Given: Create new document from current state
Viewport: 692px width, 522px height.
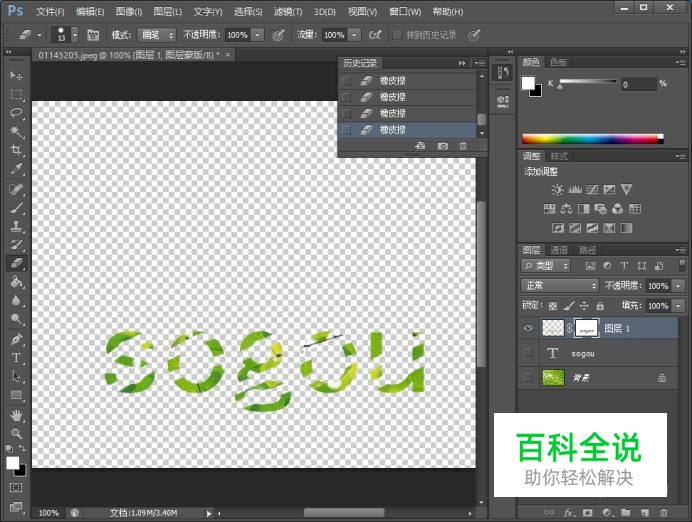Looking at the screenshot, I should [x=420, y=146].
